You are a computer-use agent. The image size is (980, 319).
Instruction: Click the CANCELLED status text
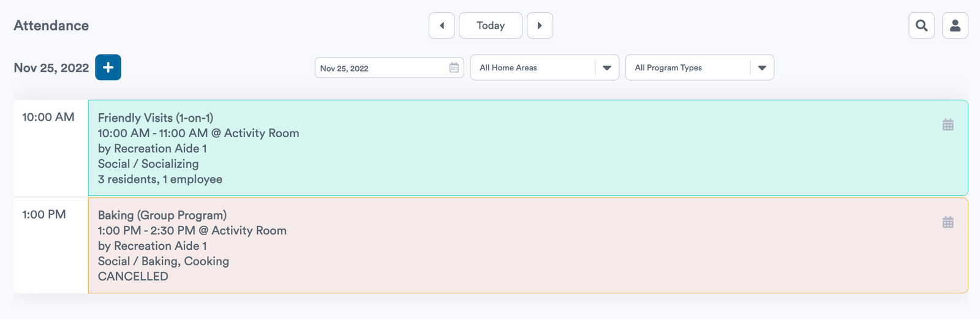point(133,277)
